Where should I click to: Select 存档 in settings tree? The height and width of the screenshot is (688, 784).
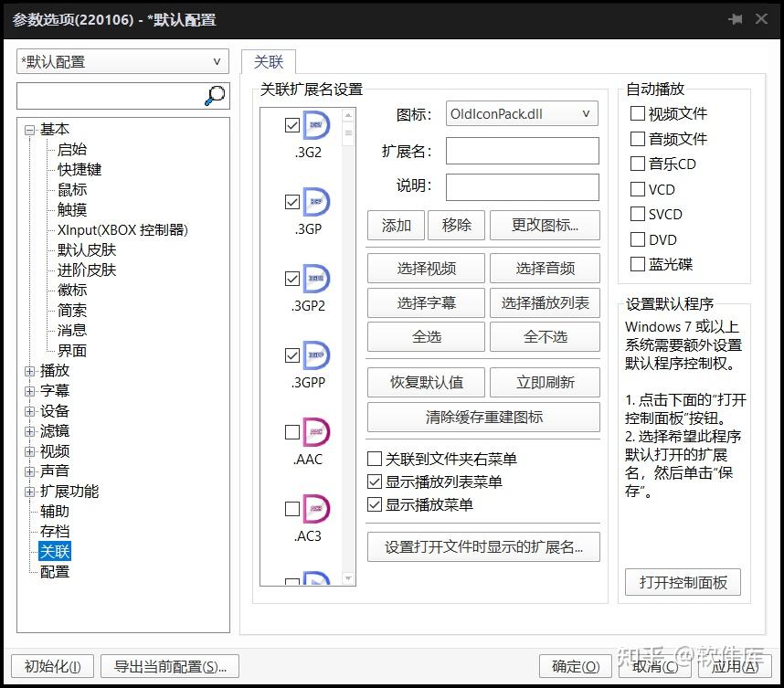point(55,531)
